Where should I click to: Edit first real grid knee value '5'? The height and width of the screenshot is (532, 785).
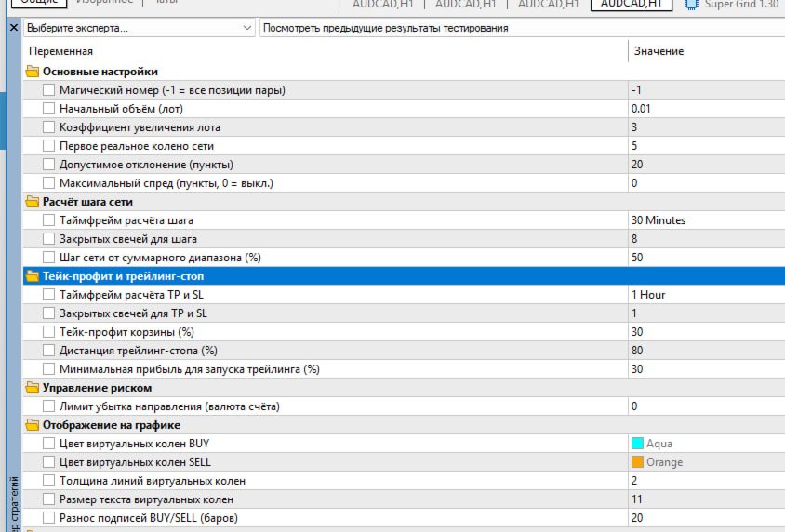click(x=706, y=146)
